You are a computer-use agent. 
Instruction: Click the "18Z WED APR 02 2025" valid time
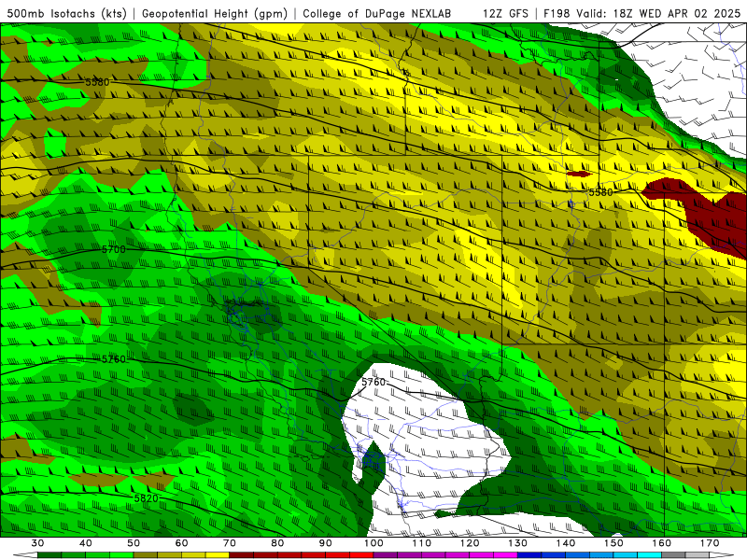point(677,14)
